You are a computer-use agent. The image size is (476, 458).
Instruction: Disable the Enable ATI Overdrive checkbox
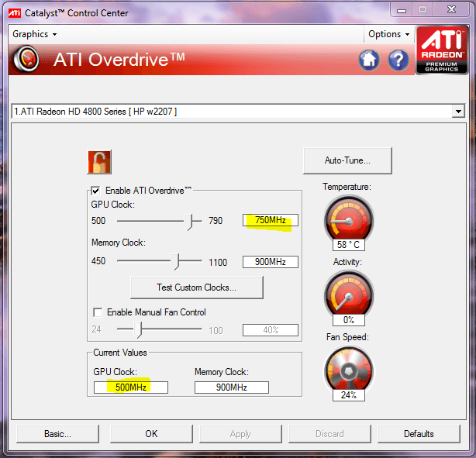pyautogui.click(x=95, y=191)
